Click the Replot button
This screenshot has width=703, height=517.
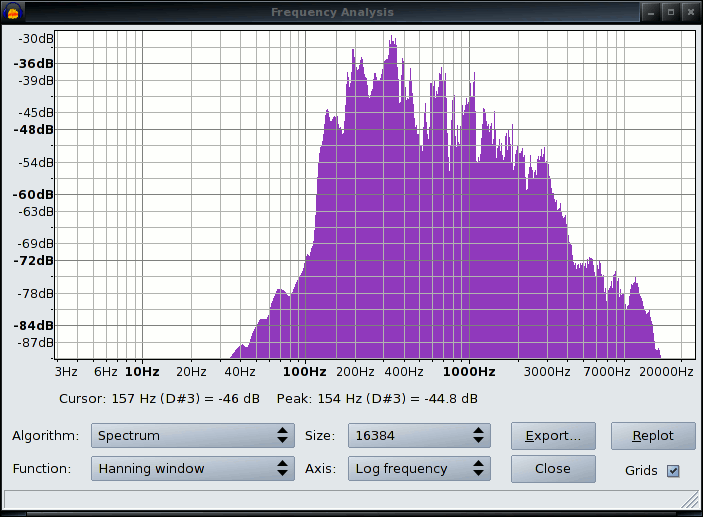tap(653, 435)
